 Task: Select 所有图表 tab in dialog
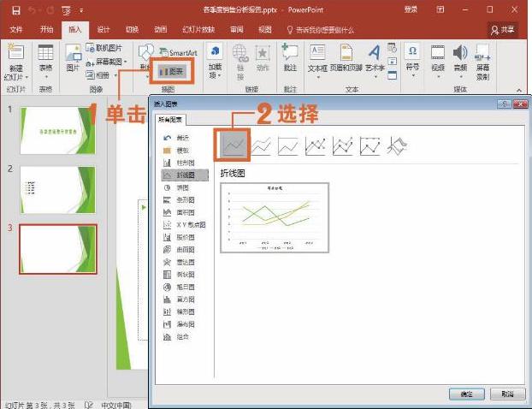170,120
